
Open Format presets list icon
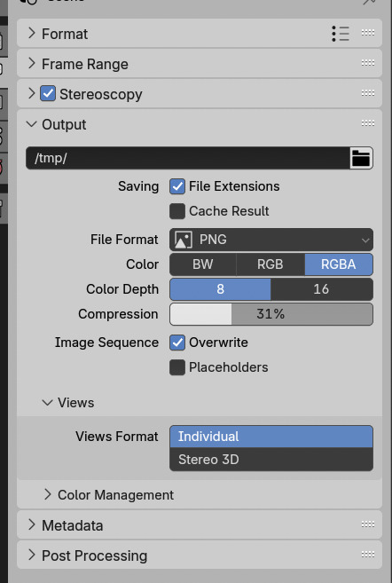click(341, 34)
